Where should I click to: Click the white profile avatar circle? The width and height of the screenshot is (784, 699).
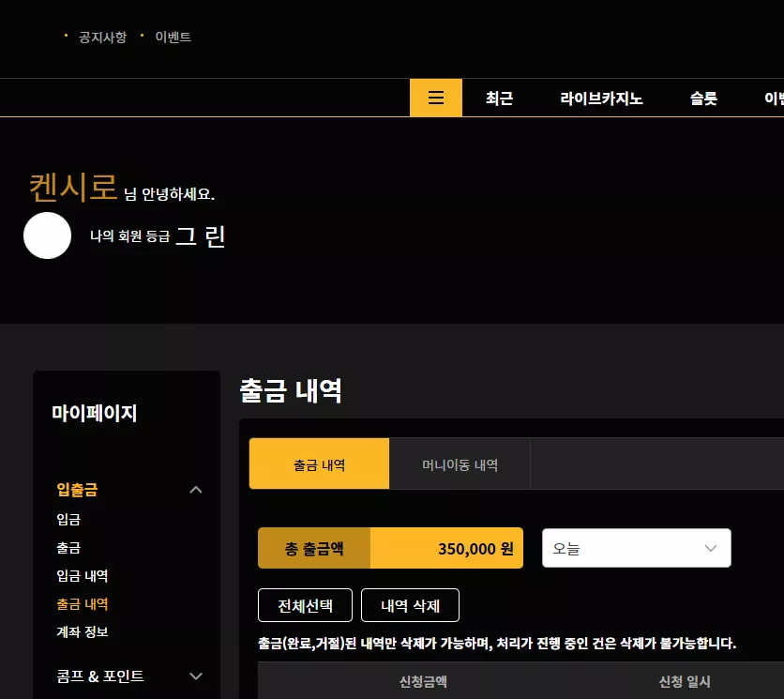tap(48, 236)
